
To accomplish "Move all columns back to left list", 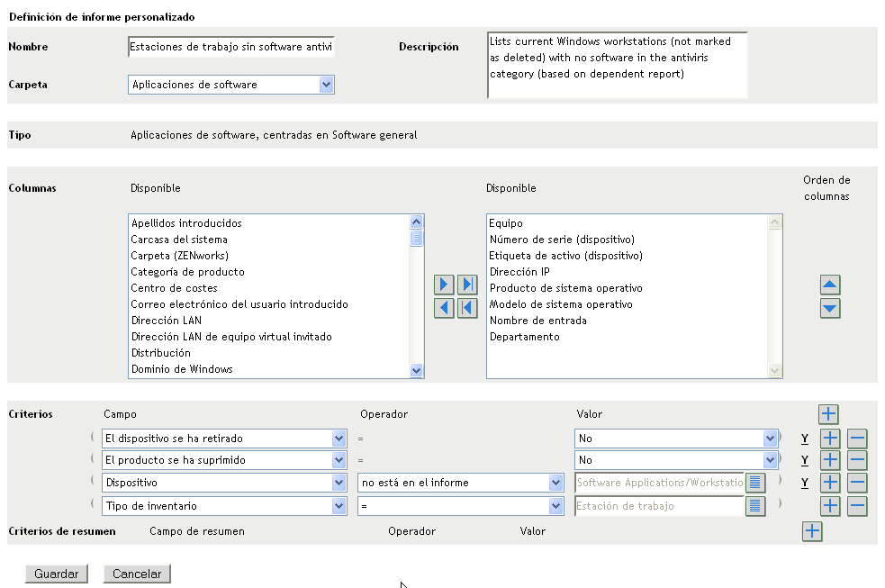I will pyautogui.click(x=466, y=308).
